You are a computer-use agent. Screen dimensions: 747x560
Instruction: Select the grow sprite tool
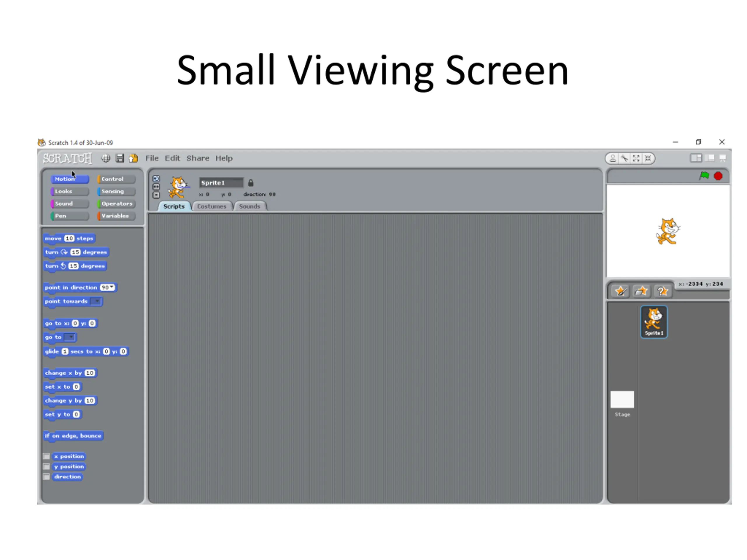coord(636,158)
